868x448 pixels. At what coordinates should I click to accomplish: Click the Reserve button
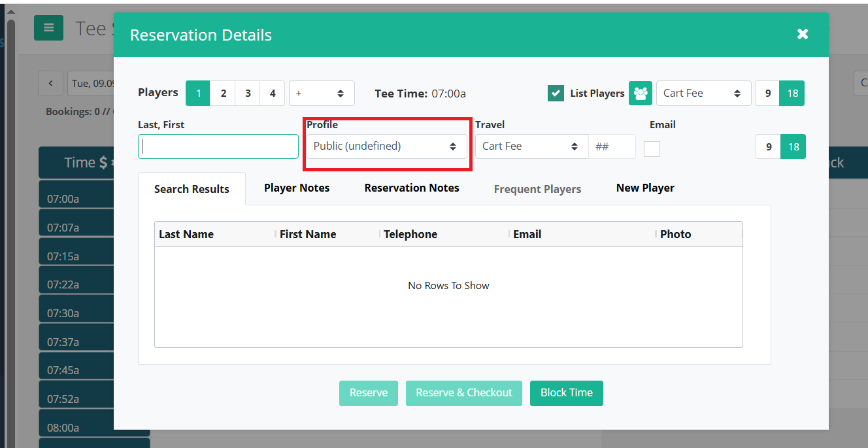(x=369, y=393)
